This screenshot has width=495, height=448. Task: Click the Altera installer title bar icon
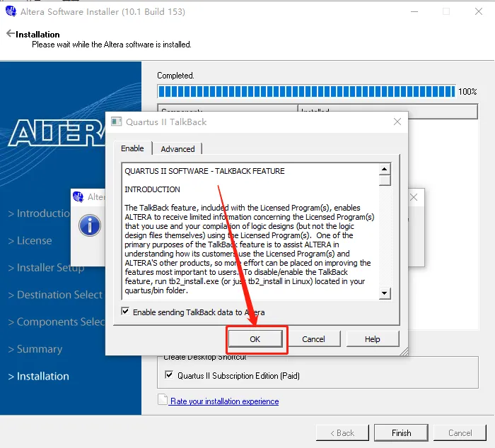[x=11, y=11]
